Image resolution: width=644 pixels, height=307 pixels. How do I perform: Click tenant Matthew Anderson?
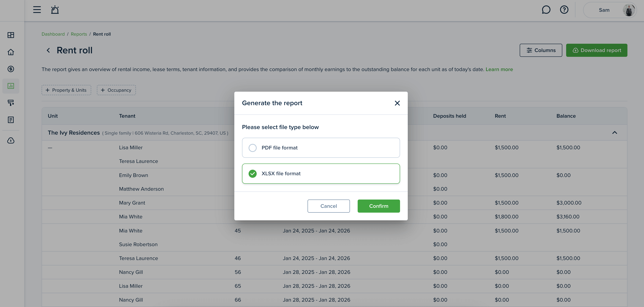pos(141,189)
